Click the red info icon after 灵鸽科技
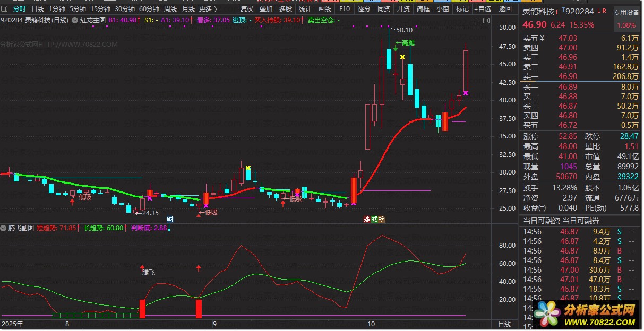This screenshot has height=331, width=644. [x=557, y=12]
